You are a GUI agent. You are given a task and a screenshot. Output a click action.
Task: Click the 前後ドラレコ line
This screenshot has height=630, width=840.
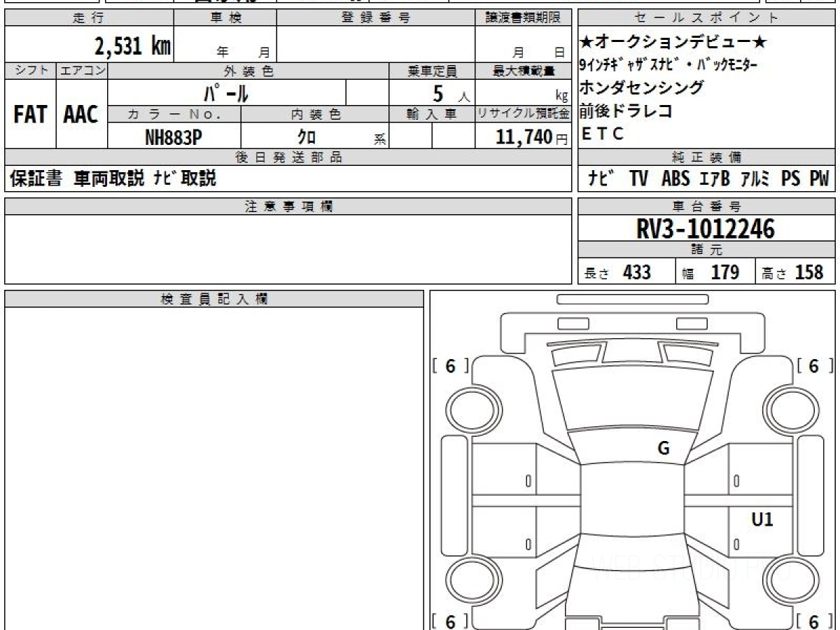pos(627,111)
